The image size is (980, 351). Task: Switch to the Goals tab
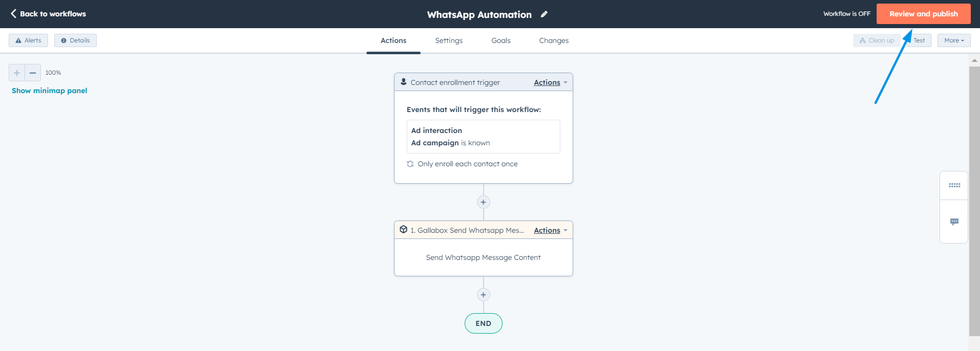(500, 40)
